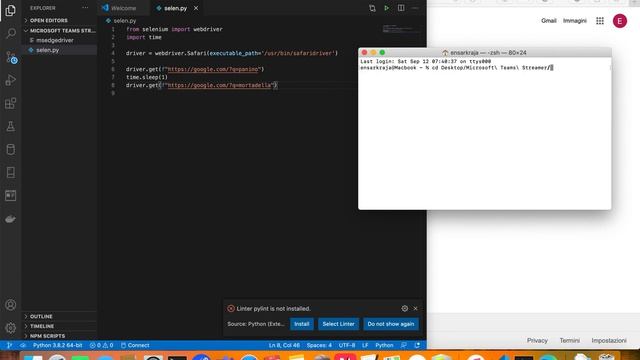This screenshot has height=360, width=640.
Task: Change indentation via Spaces: 4
Action: 319,345
